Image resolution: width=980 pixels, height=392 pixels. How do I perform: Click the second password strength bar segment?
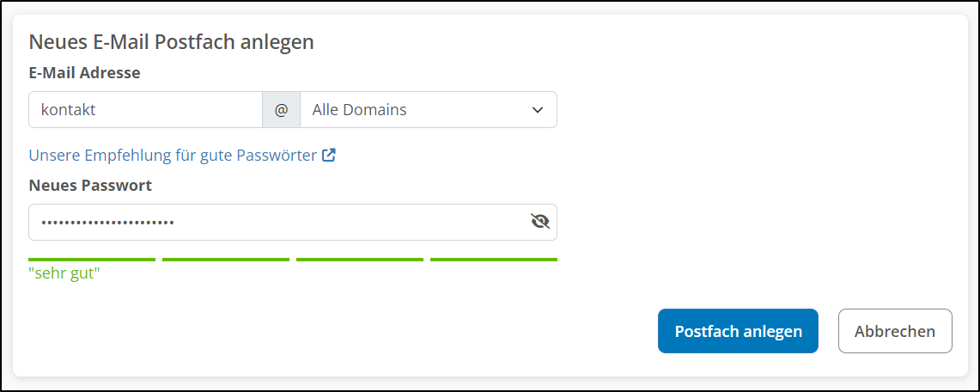point(226,259)
